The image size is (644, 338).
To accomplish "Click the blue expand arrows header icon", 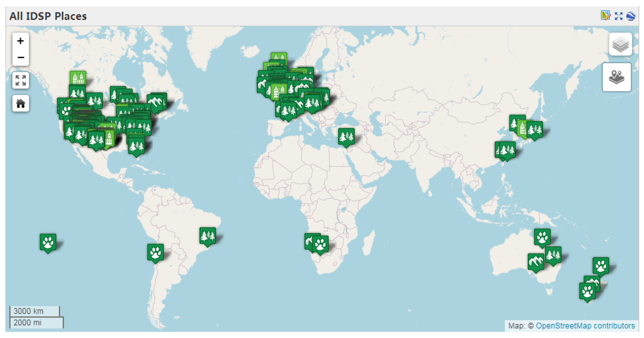I will [x=618, y=16].
